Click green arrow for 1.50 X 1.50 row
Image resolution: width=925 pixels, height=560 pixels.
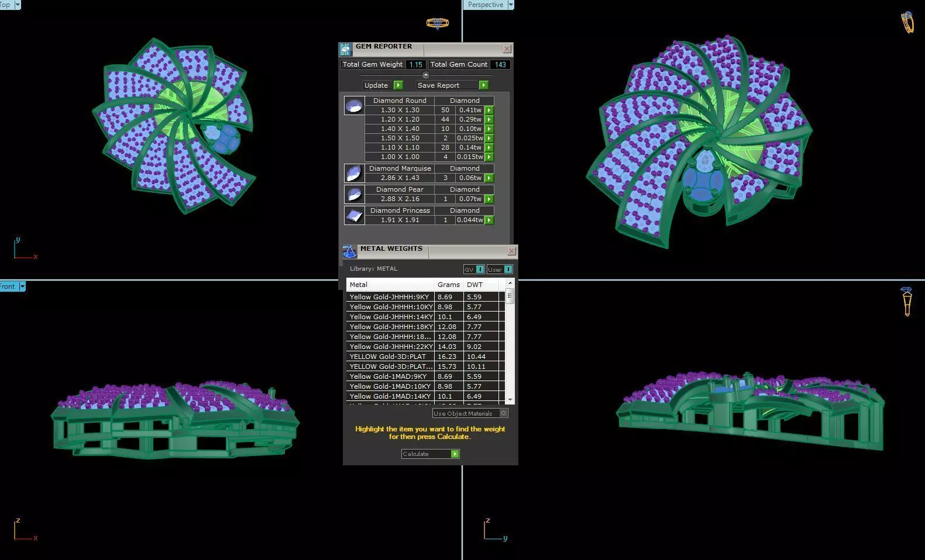(489, 138)
